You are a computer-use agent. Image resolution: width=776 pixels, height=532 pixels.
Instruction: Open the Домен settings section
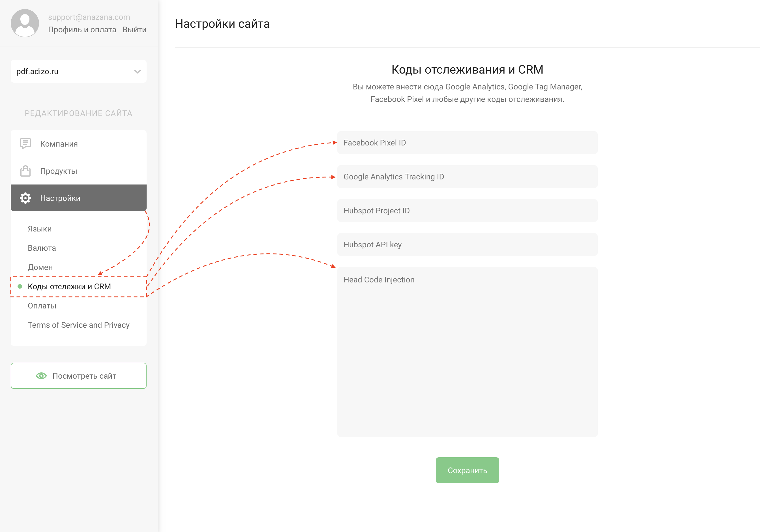40,267
